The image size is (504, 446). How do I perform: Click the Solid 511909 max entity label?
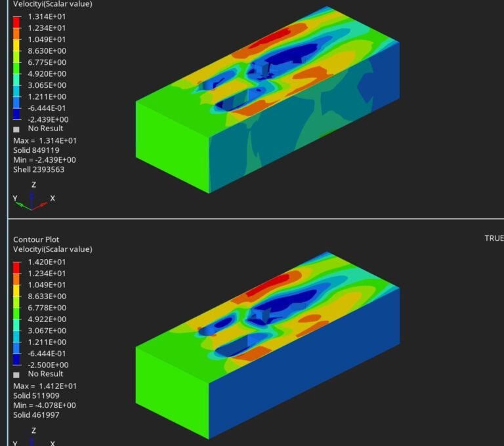(36, 395)
